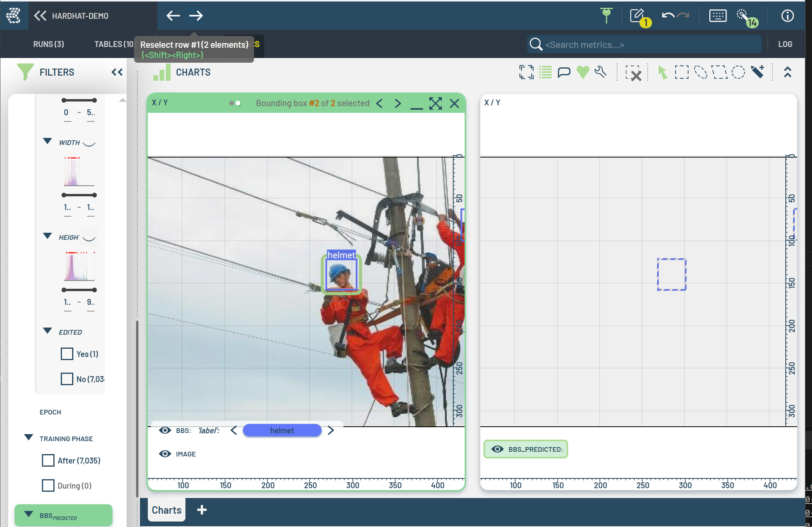Image resolution: width=812 pixels, height=527 pixels.
Task: Click the left arrow navigation in header
Action: tap(173, 16)
